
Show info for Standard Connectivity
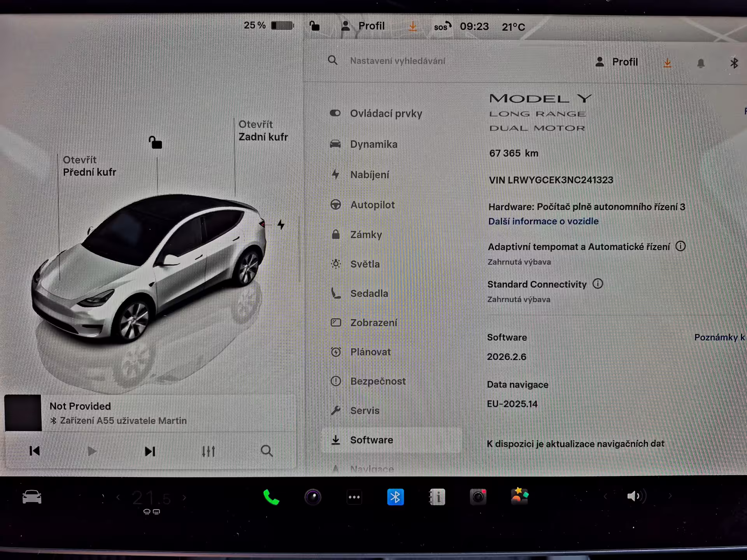598,284
